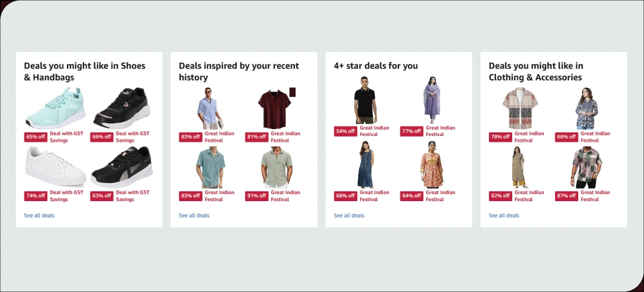View the purple kurta set image
The width and height of the screenshot is (644, 292).
click(432, 100)
